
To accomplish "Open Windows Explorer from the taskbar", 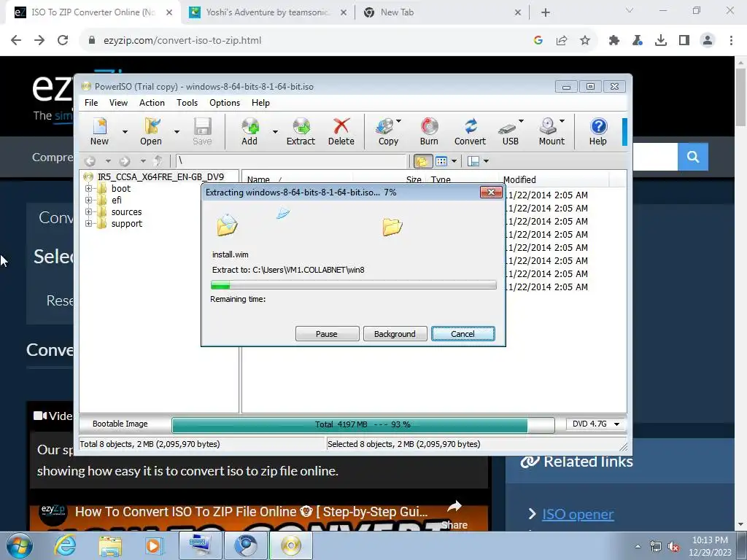I will pyautogui.click(x=111, y=545).
